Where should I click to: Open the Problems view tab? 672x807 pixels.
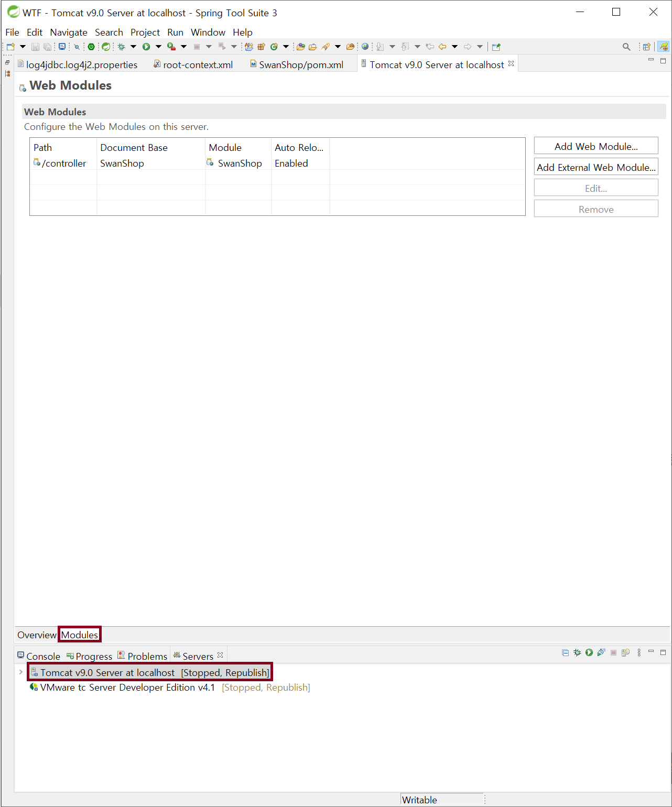pyautogui.click(x=143, y=656)
